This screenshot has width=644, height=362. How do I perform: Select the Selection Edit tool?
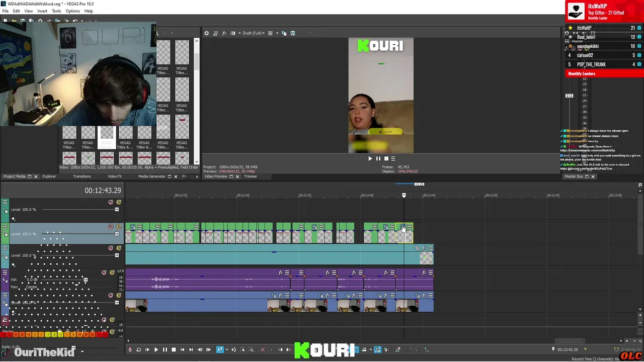point(242,349)
